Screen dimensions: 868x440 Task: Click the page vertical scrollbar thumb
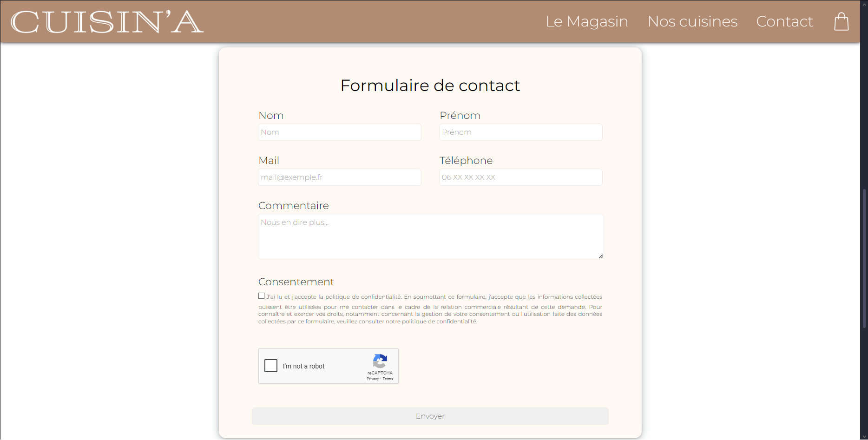864,258
